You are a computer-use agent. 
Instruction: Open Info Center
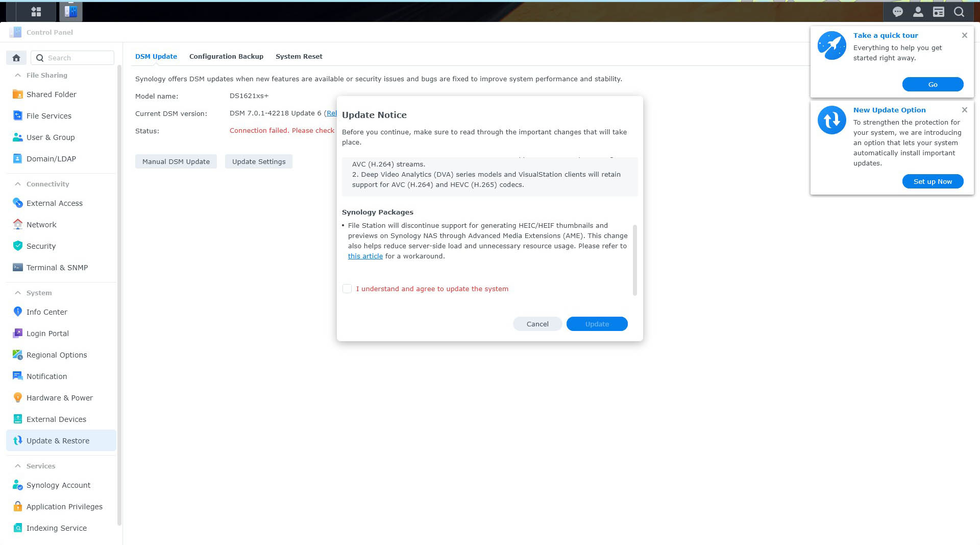(x=61, y=312)
